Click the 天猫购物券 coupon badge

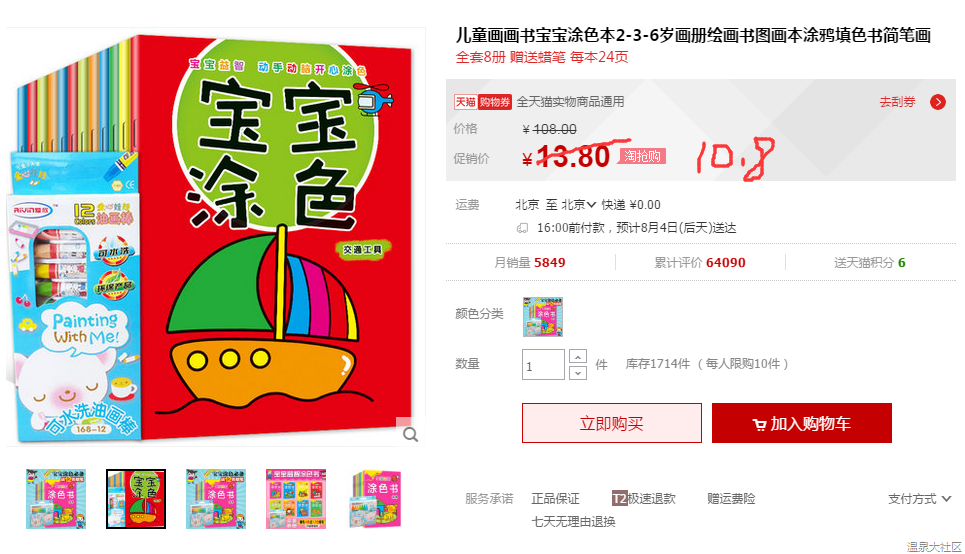coord(482,102)
